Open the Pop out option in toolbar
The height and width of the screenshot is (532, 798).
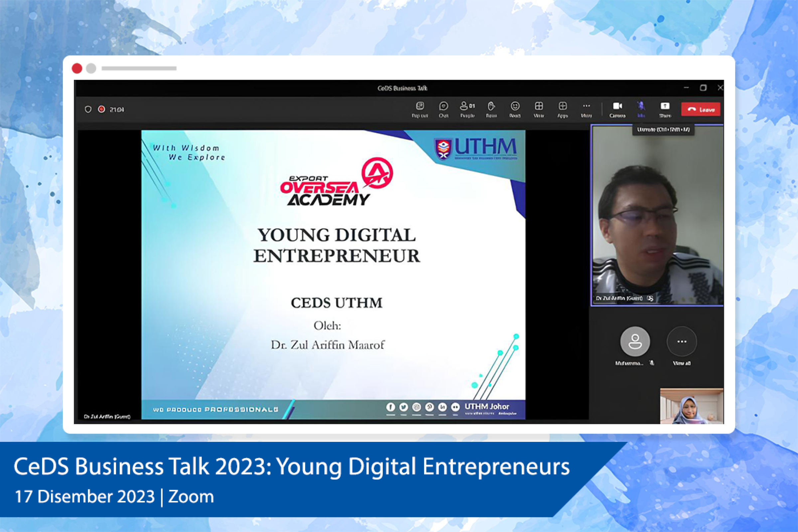420,110
